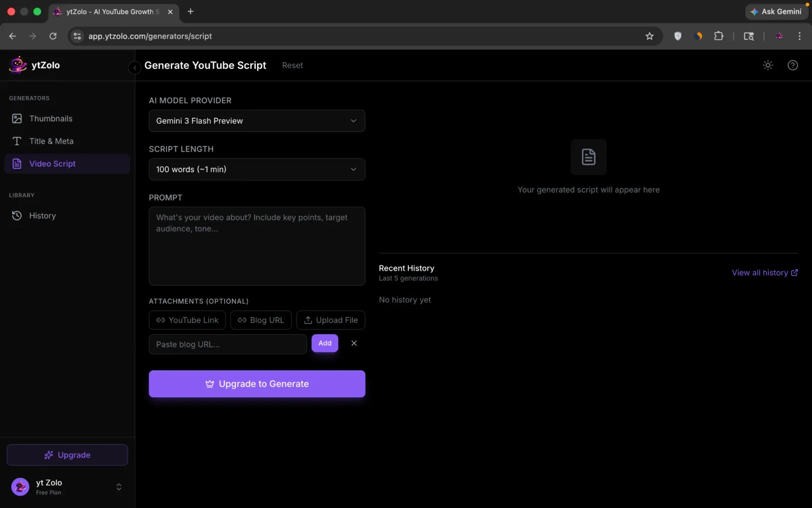This screenshot has height=508, width=812.
Task: Select Video Script sidebar item
Action: 52,164
